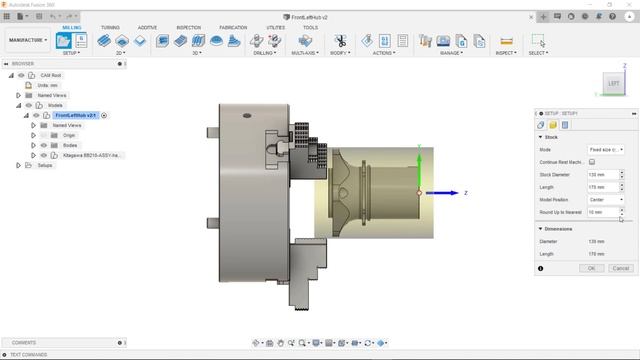Switch to the INSPECTION tab
The width and height of the screenshot is (640, 360).
click(x=189, y=27)
